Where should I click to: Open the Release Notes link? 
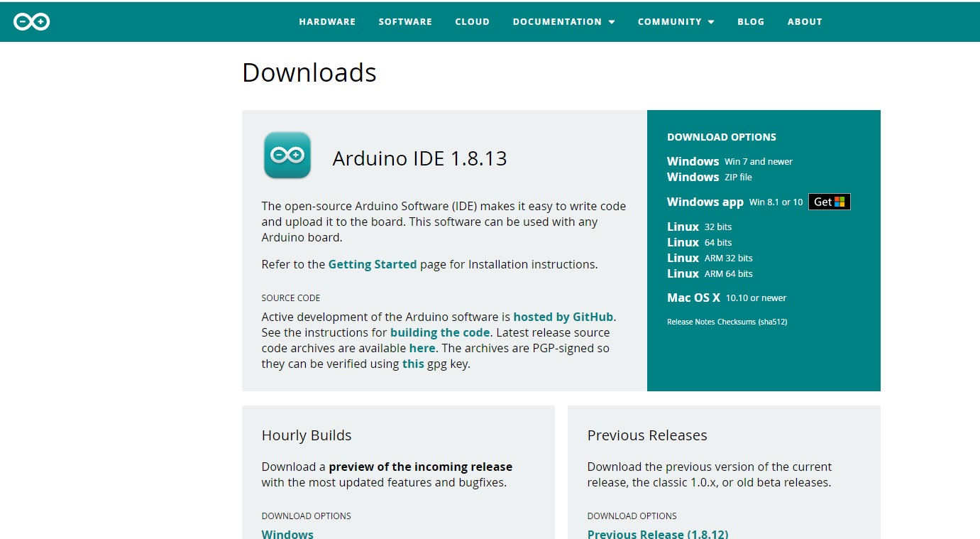pos(691,322)
